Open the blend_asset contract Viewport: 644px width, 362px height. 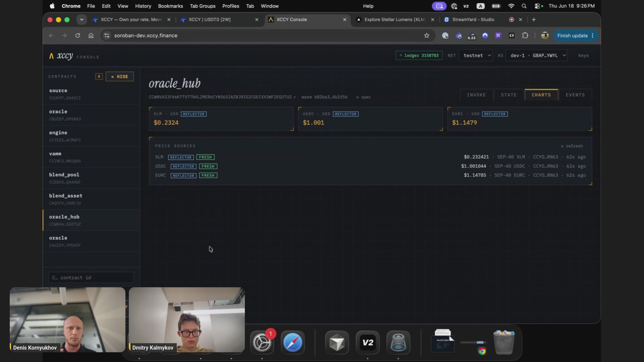[x=91, y=199]
